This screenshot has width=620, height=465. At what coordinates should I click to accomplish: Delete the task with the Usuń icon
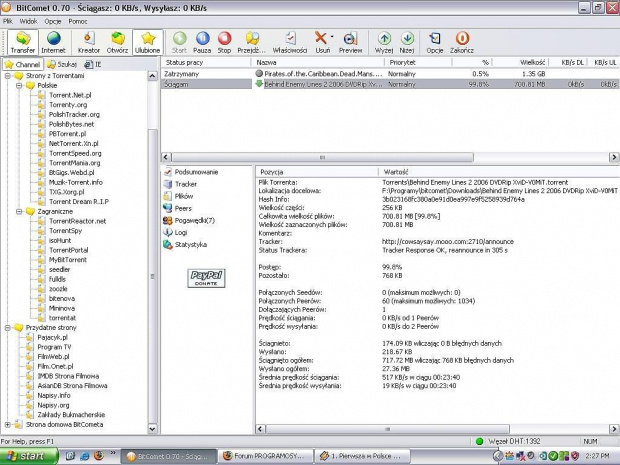tap(322, 42)
